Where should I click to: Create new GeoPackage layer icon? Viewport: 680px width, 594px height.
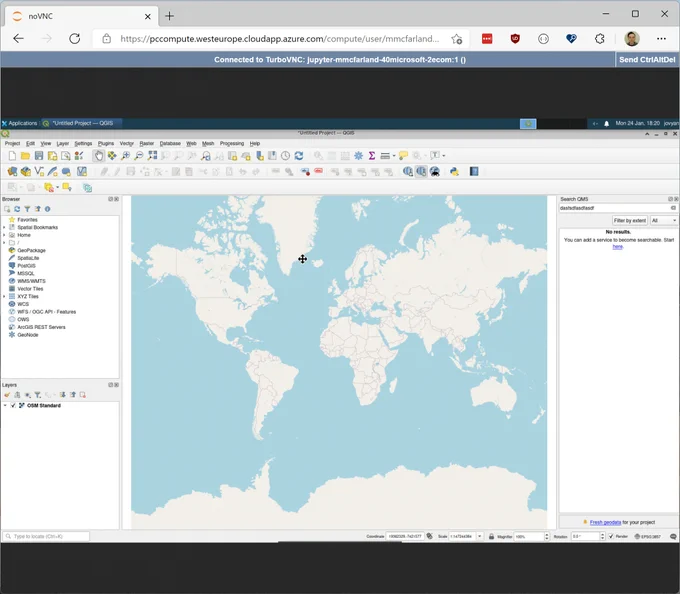coord(26,172)
